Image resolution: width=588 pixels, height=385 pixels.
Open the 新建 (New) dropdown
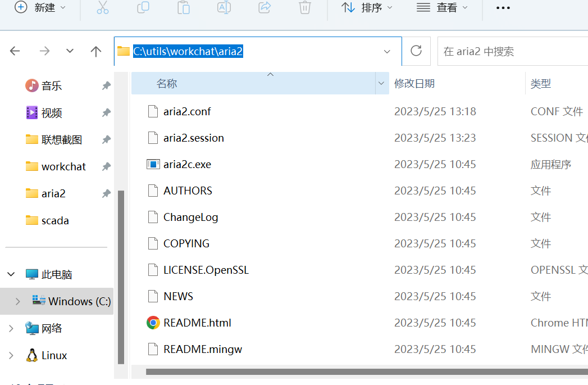coord(40,7)
